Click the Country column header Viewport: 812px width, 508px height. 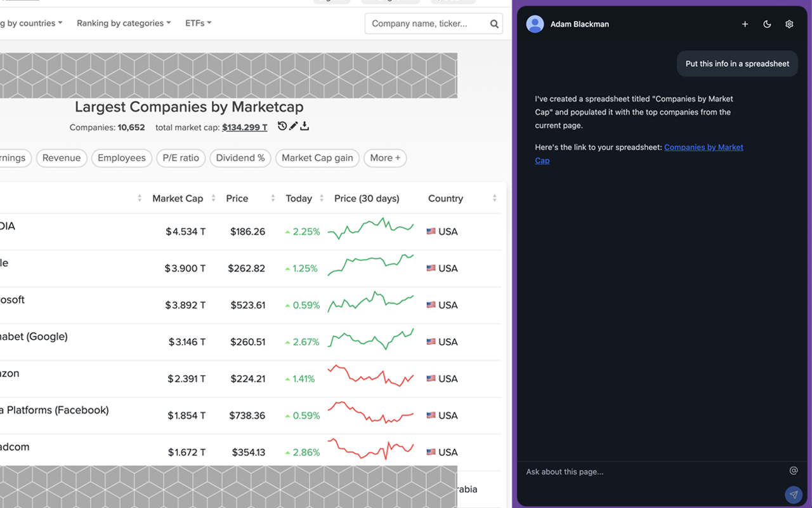[x=445, y=199]
